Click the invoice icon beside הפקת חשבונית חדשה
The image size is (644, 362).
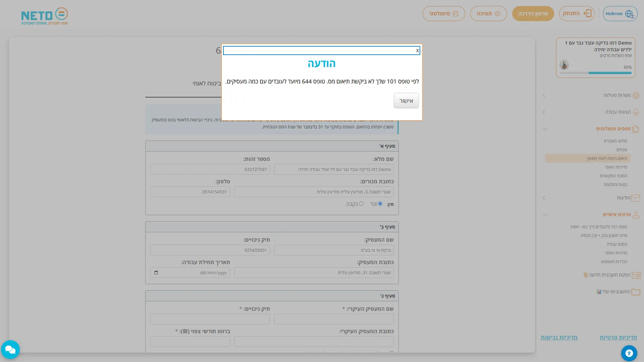(x=636, y=275)
